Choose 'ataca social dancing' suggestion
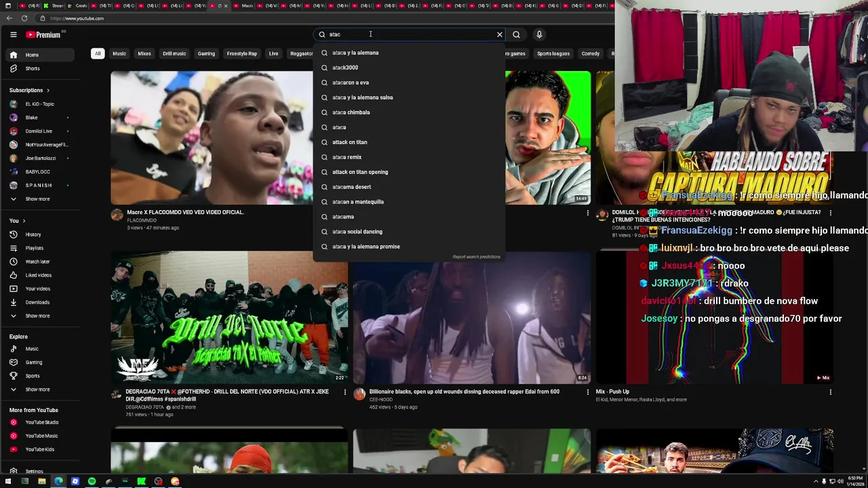This screenshot has width=868, height=488. tap(409, 232)
